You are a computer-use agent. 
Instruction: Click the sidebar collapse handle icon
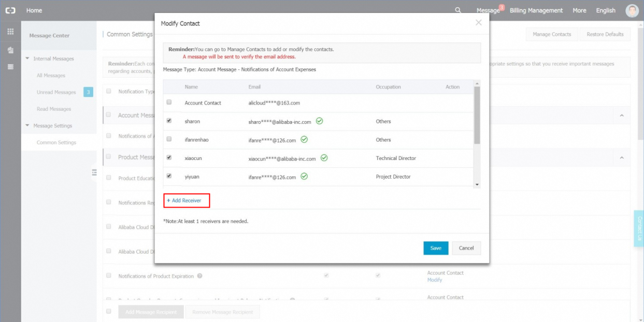pos(94,172)
